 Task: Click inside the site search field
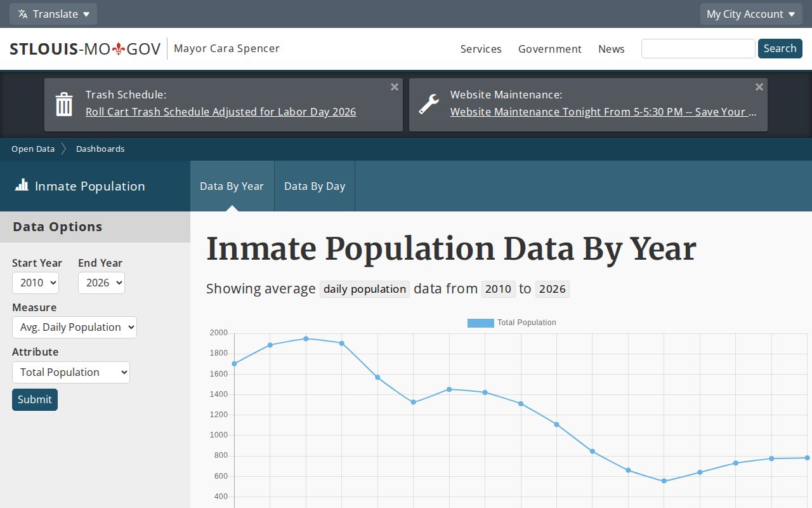coord(698,48)
